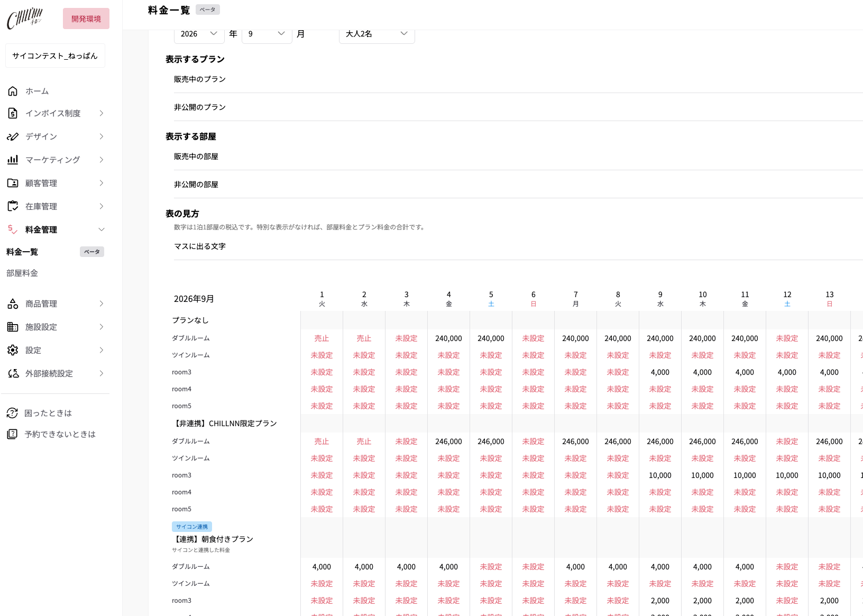Viewport: 863px width, 616px height.
Task: Click the inventory management calendar icon
Action: 13,206
